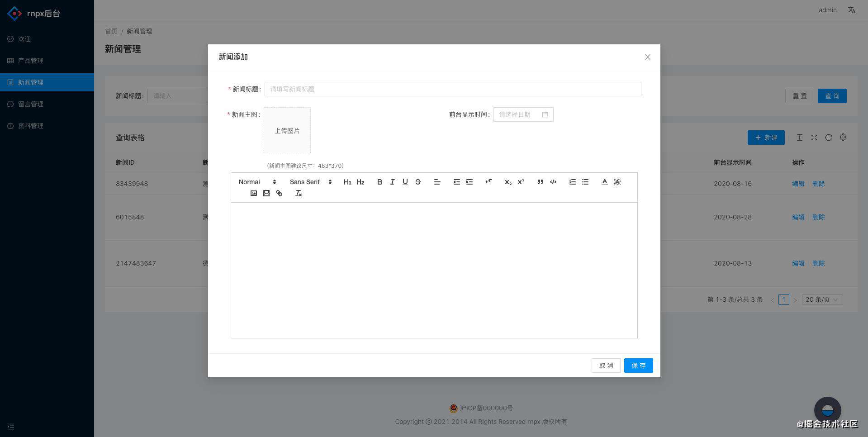Screen dimensions: 868x437
Task: Click the 取消 button
Action: [x=606, y=366]
